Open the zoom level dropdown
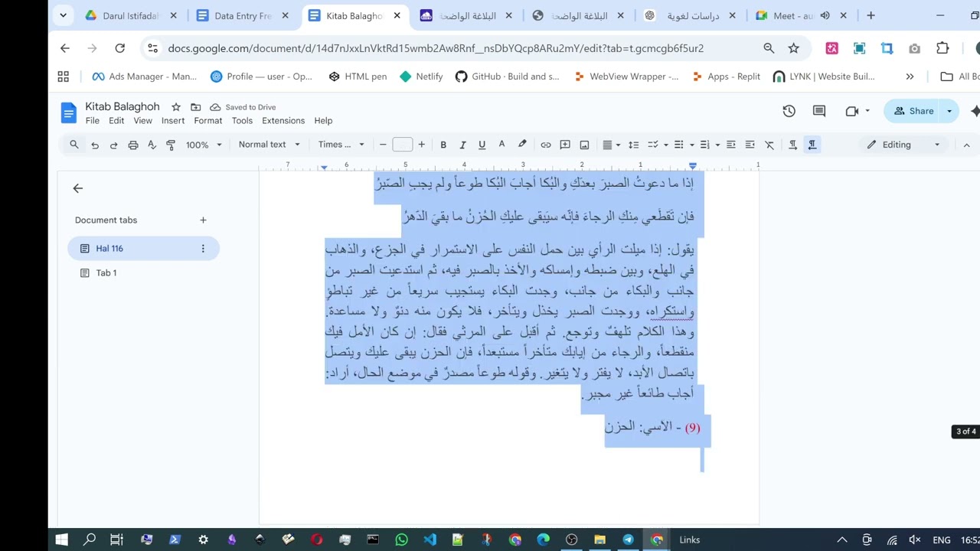Screen dimensions: 980x551 204,145
